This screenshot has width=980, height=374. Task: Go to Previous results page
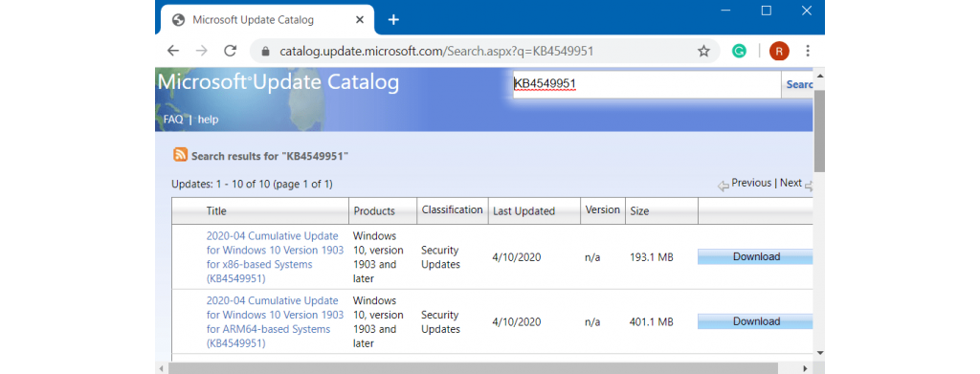point(751,183)
